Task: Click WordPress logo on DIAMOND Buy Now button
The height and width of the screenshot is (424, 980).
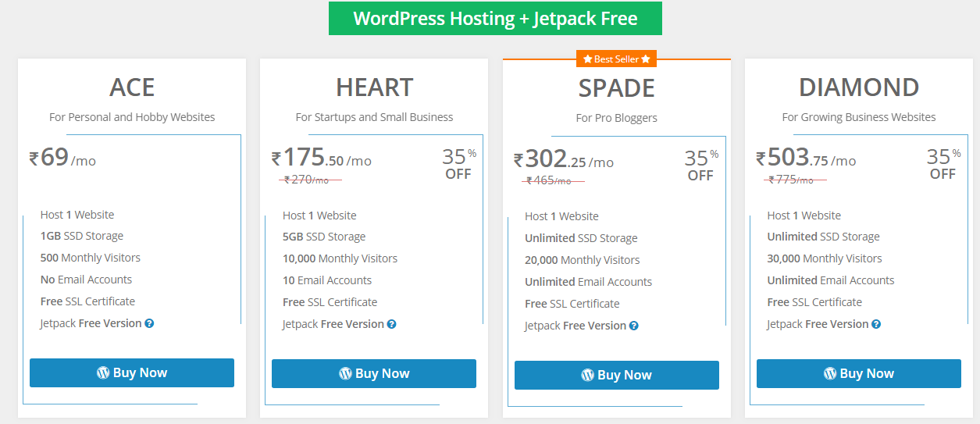Action: [830, 373]
